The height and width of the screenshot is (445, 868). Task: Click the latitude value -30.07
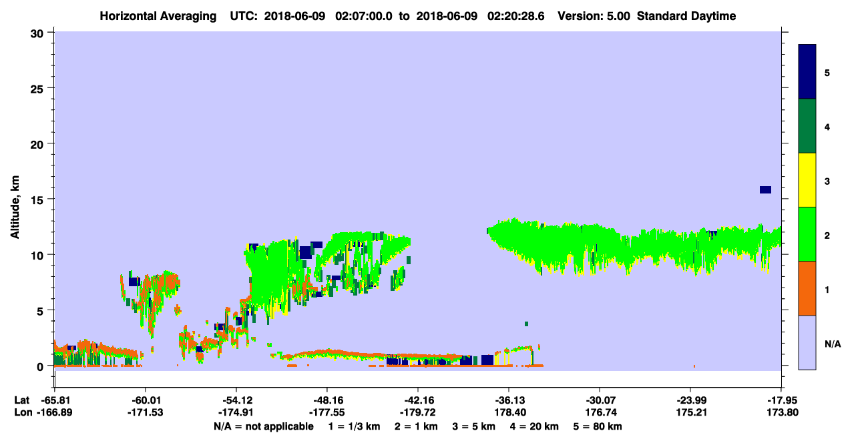pos(600,400)
